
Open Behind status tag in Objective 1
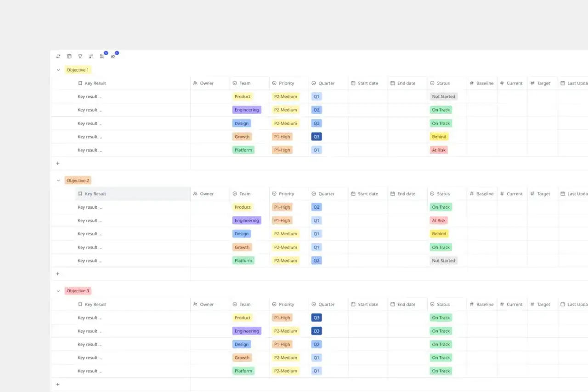[x=439, y=136]
